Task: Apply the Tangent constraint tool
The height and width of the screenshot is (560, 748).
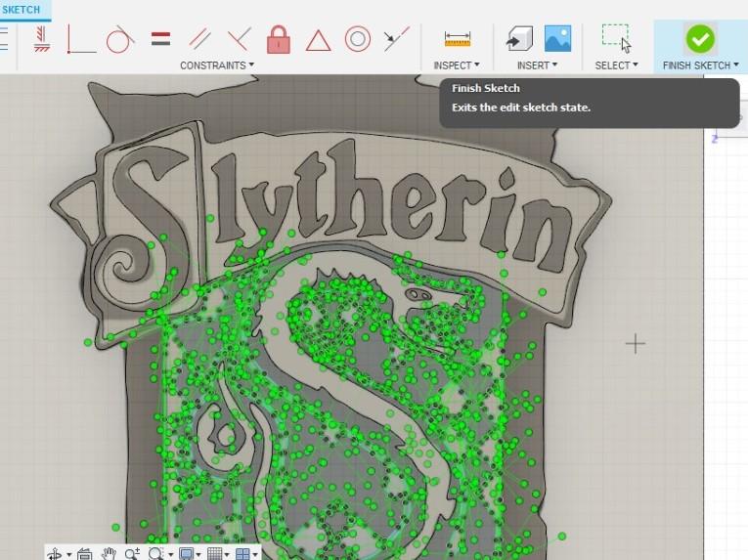Action: coord(119,39)
